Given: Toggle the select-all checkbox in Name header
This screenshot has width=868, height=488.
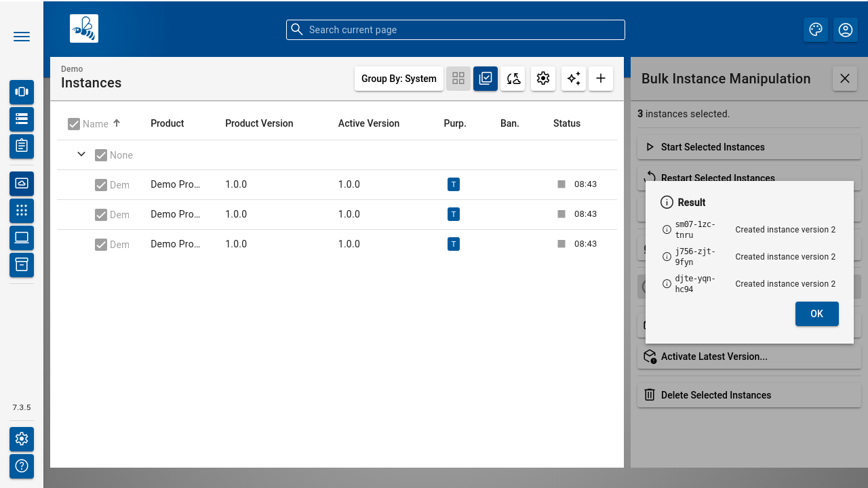Looking at the screenshot, I should [74, 124].
